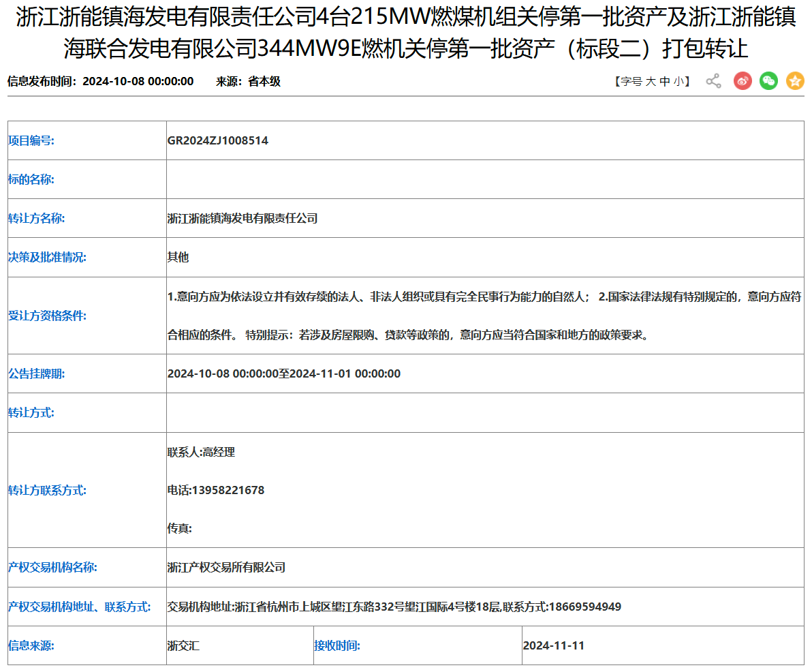Click the info source value 浙交汇
The height and width of the screenshot is (672, 812).
183,645
